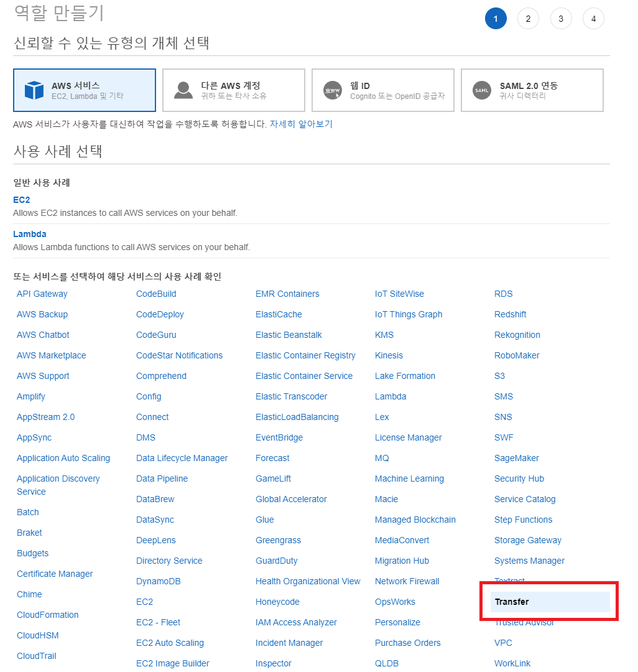The image size is (638, 672).
Task: Select EC2 Auto Scaling service
Action: coord(170,643)
